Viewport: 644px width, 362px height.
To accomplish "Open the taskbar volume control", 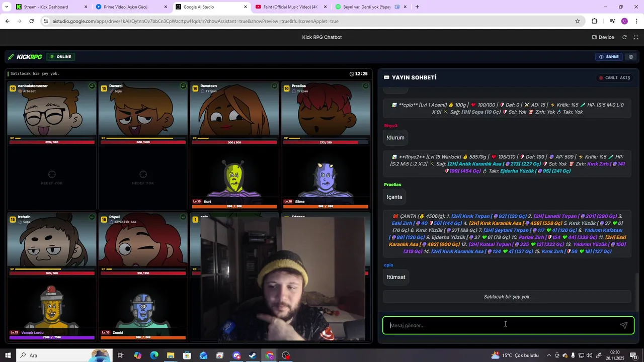I will (x=589, y=355).
